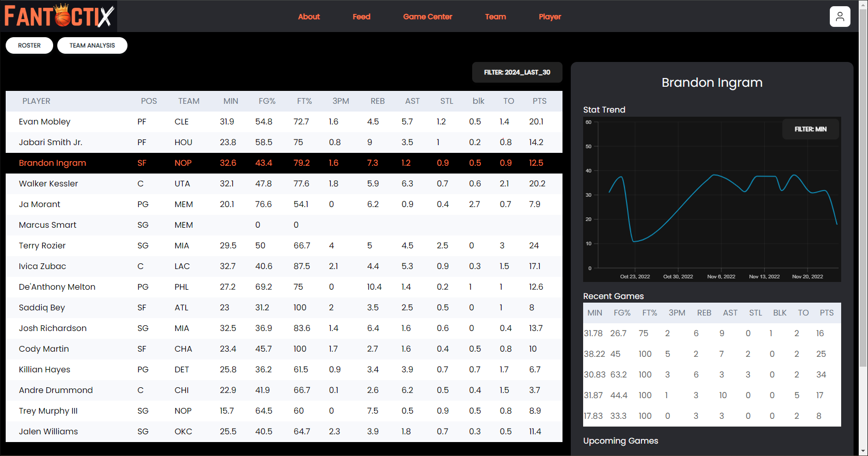Open Game Center in the navigation
Viewport: 868px width, 456px height.
427,17
